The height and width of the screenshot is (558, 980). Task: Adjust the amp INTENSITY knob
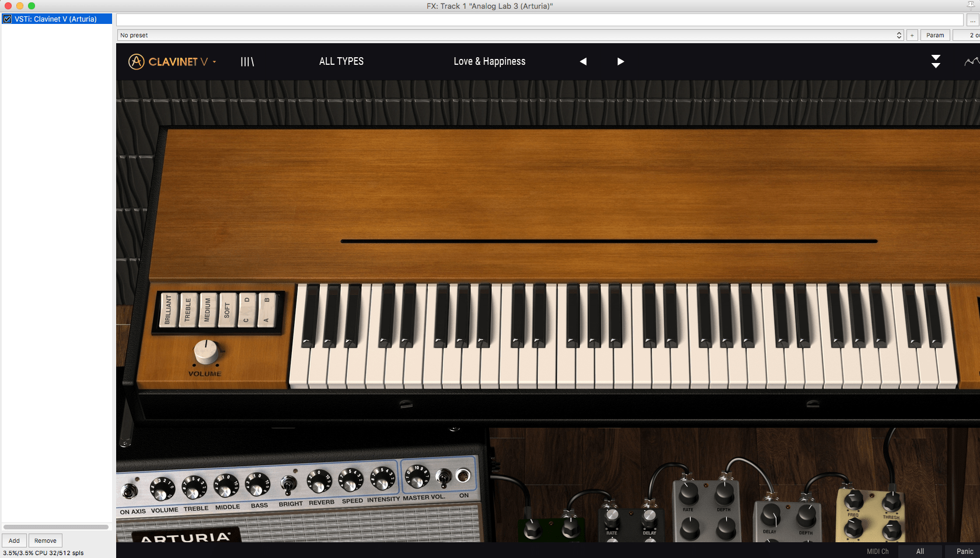[382, 478]
